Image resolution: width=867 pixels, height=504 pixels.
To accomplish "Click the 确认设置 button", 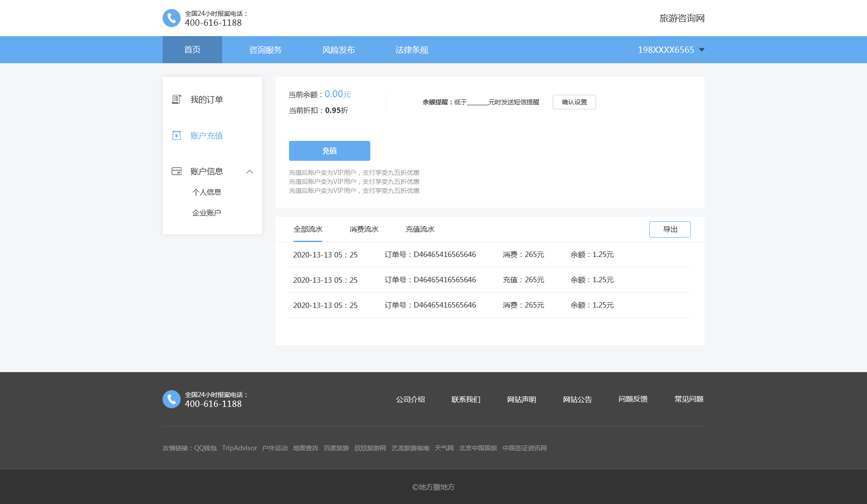I will [574, 102].
